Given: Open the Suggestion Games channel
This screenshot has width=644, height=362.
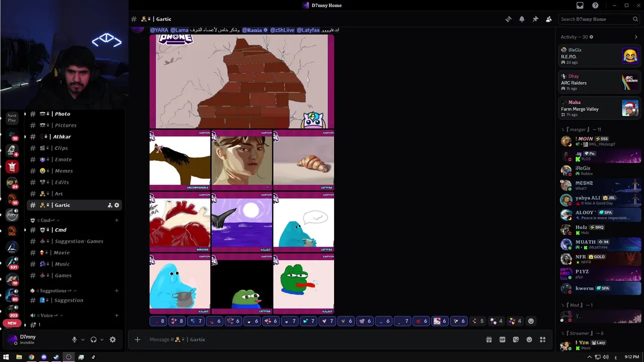Looking at the screenshot, I should [x=74, y=241].
